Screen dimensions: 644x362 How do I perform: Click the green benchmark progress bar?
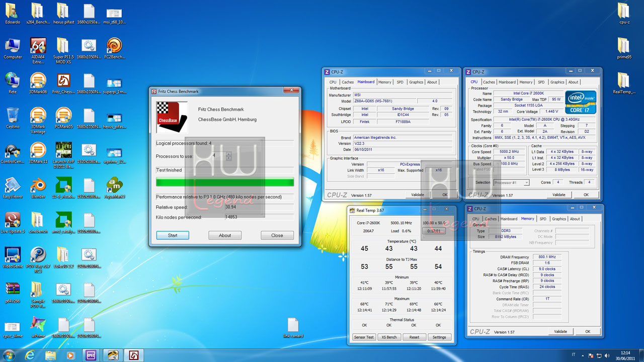click(225, 182)
